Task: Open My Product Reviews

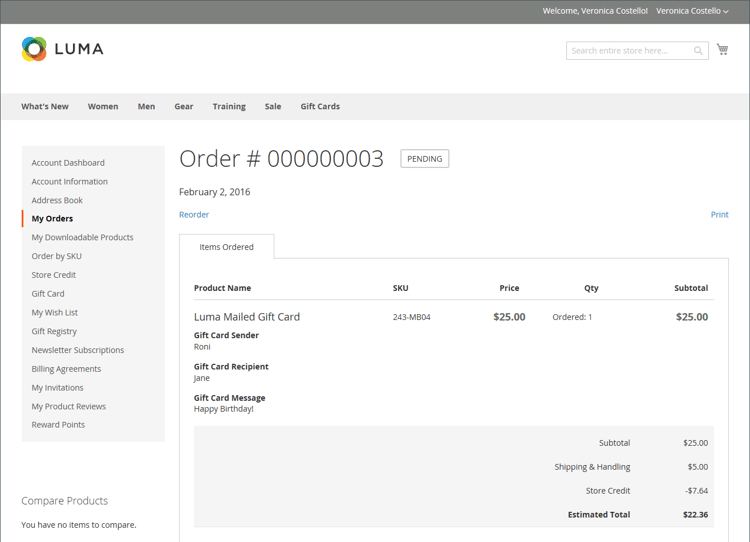Action: [x=68, y=406]
